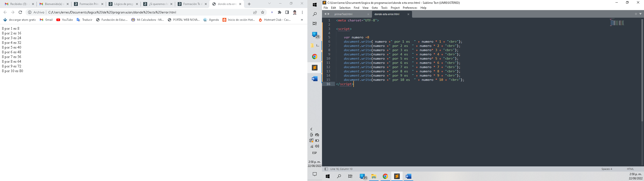The width and height of the screenshot is (644, 181).
Task: Expand Chrome tab search dropdown
Action: [x=269, y=4]
